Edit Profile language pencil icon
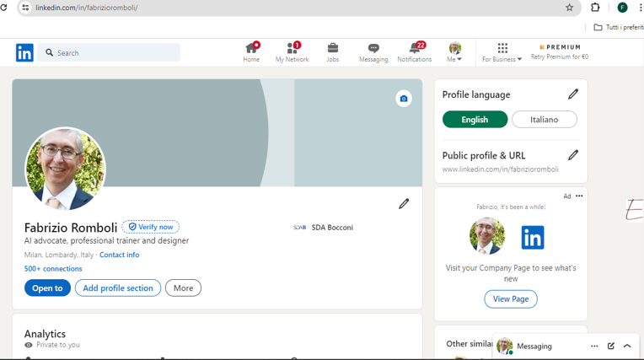The width and height of the screenshot is (644, 360). point(573,94)
